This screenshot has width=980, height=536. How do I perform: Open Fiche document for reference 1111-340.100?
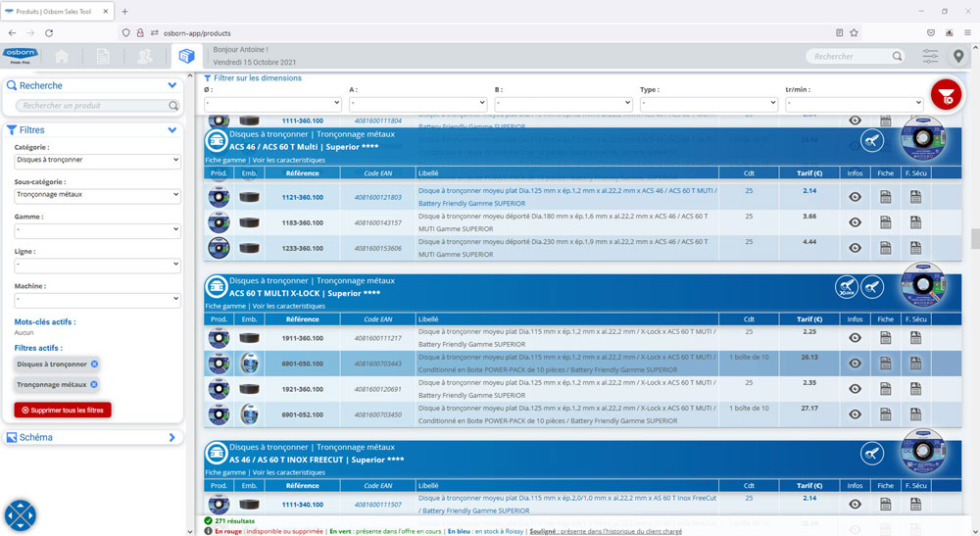(x=886, y=504)
